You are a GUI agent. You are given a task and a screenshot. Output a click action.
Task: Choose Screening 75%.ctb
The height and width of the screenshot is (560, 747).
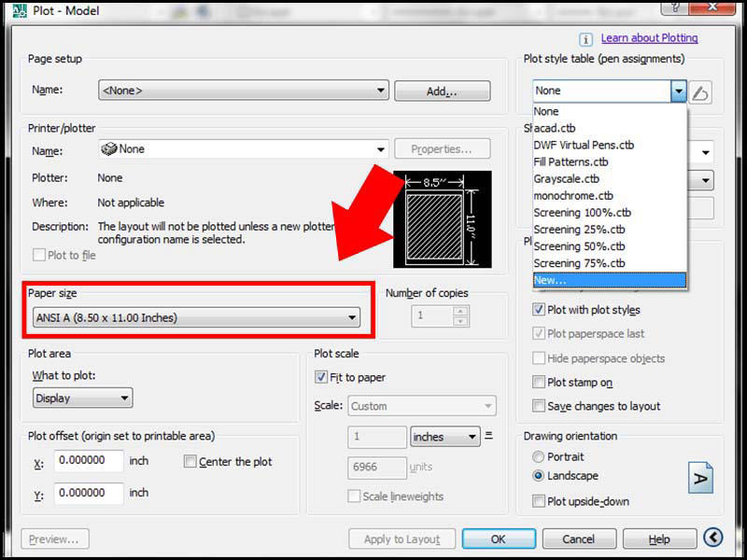click(610, 263)
